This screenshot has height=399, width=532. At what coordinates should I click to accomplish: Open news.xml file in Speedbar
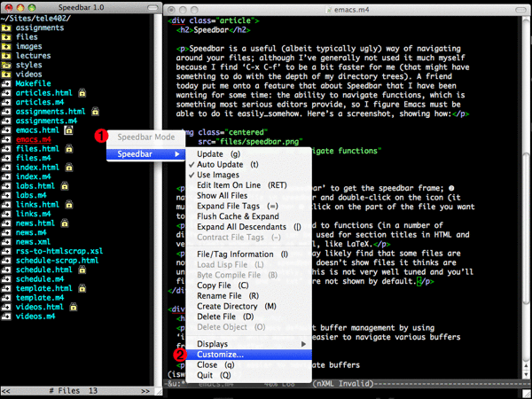(x=33, y=242)
